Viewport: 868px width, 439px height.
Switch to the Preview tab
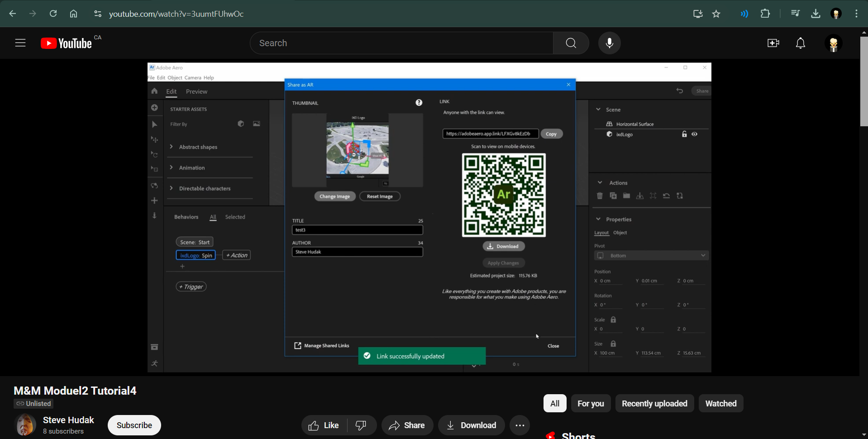point(196,91)
